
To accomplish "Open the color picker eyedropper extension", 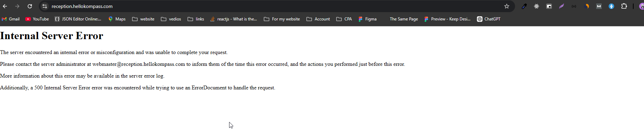I will click(x=524, y=6).
